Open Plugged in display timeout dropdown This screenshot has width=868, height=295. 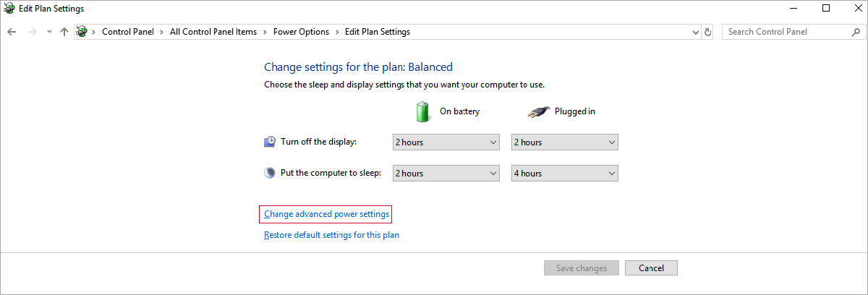tap(564, 142)
